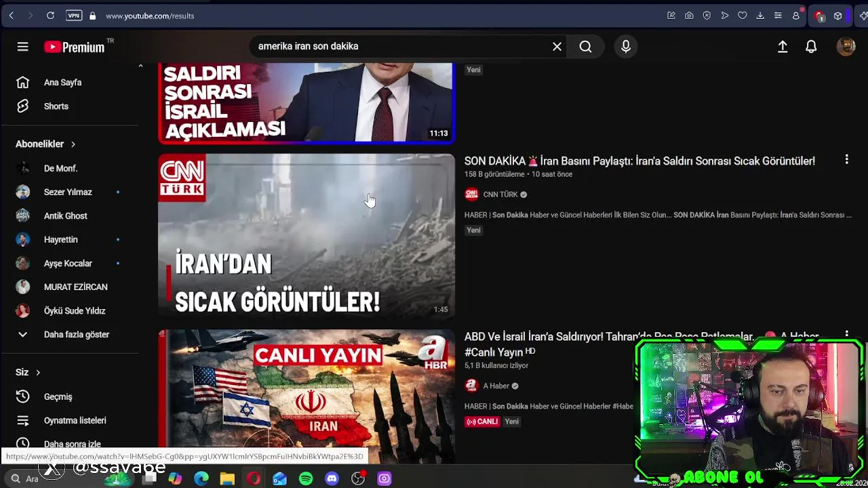Open the notifications bell
This screenshot has height=488, width=868.
811,46
